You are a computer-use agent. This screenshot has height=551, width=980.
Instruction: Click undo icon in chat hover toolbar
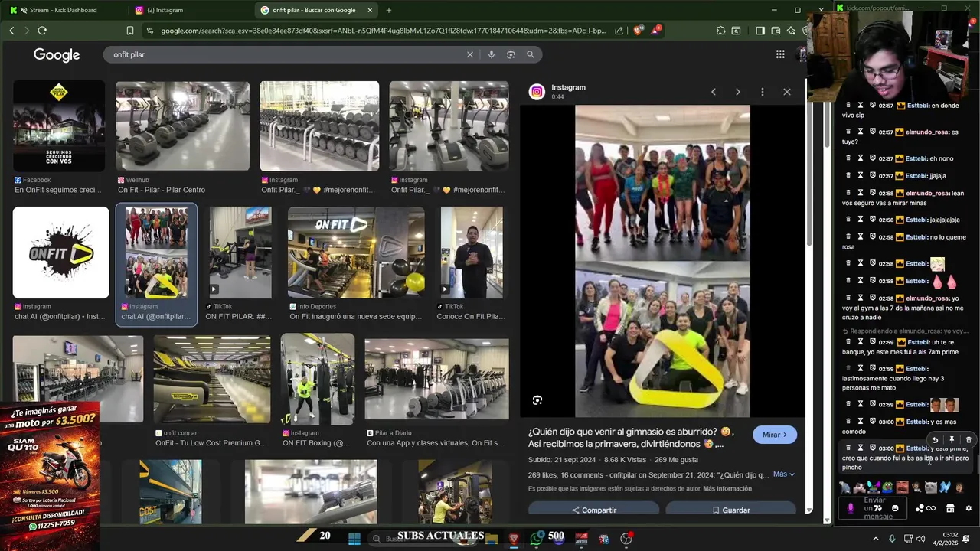point(935,440)
